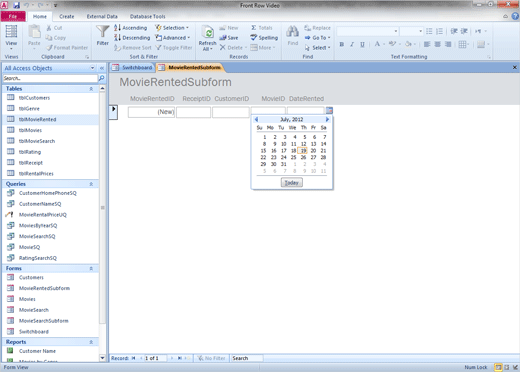Collapse the Reports group
This screenshot has width=520, height=372.
[x=91, y=342]
